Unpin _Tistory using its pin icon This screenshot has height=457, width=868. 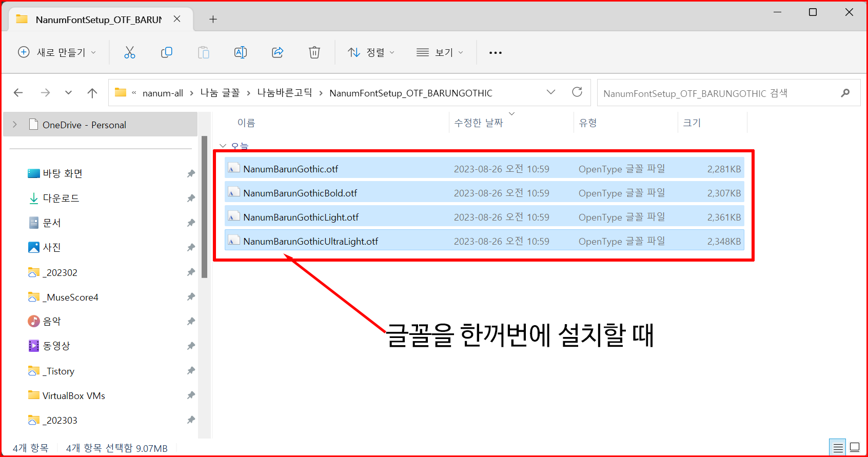(191, 371)
